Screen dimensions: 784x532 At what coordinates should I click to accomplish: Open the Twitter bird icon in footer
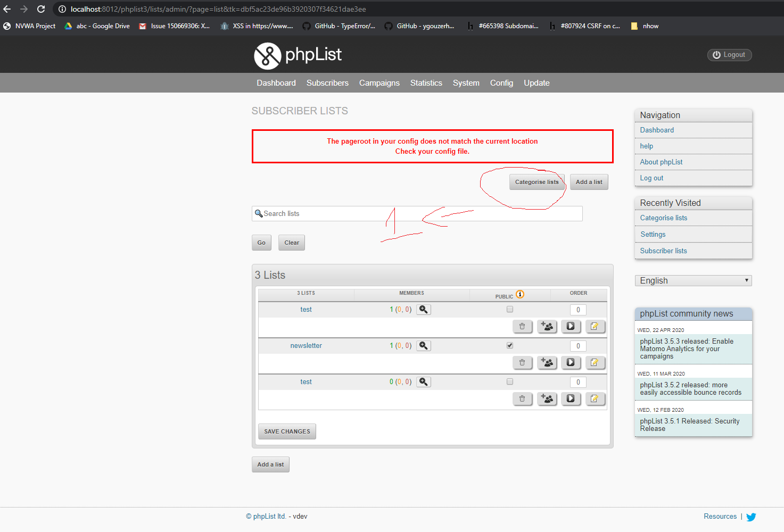(x=751, y=517)
